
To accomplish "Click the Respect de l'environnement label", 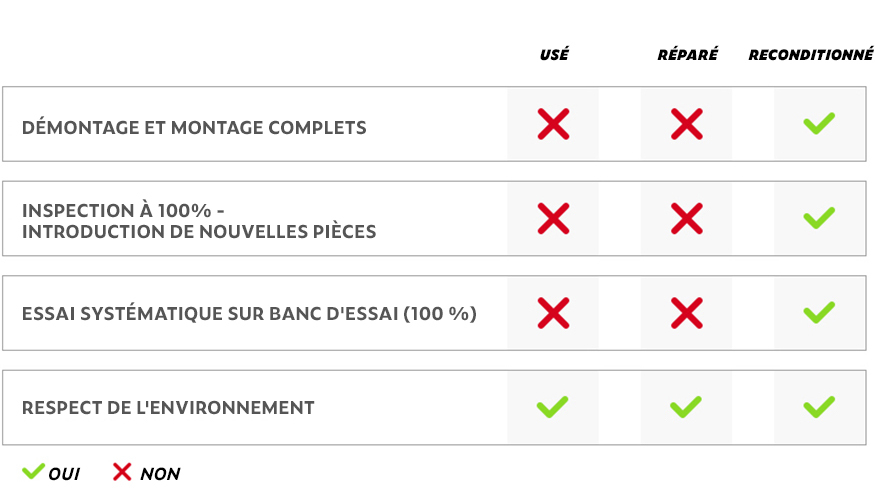I will pos(168,408).
